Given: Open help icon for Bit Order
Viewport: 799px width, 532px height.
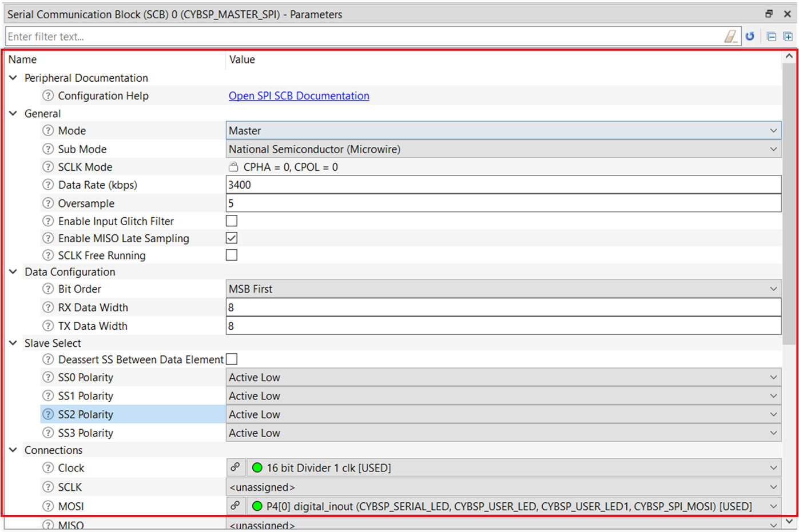Looking at the screenshot, I should point(49,289).
